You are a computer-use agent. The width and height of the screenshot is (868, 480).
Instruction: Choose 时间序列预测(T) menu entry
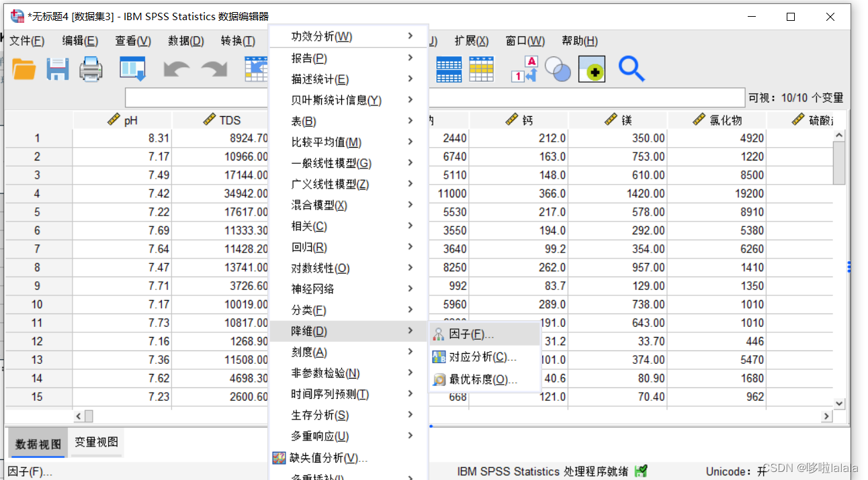(x=348, y=394)
